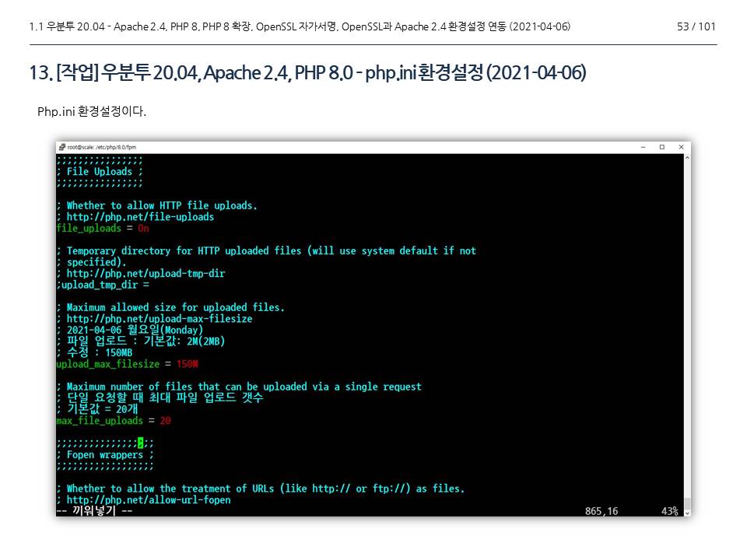Click the '단일 요청할 때 최대 파일 업로드 갯수' line
This screenshot has height=560, width=747.
click(160, 397)
